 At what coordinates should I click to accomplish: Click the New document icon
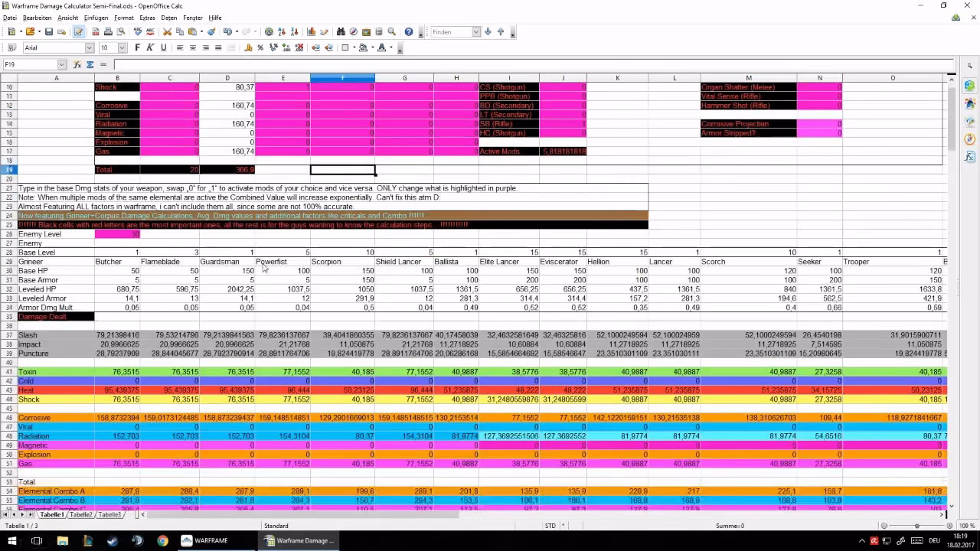(x=11, y=32)
